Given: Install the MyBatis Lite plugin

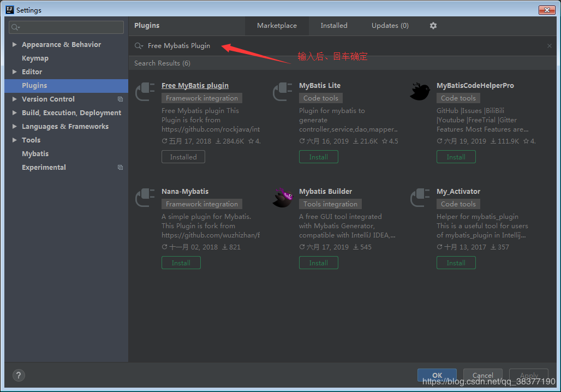Looking at the screenshot, I should pyautogui.click(x=318, y=157).
